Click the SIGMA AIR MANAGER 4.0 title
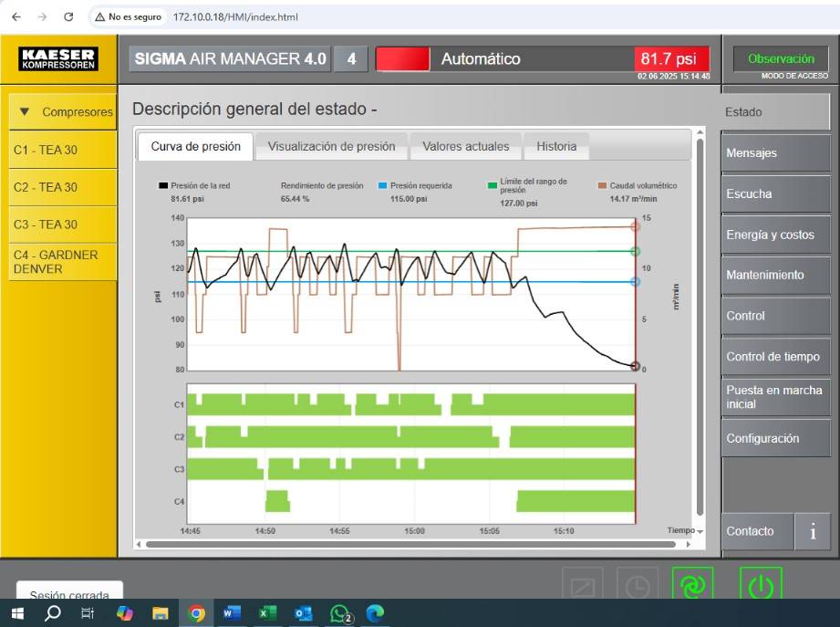This screenshot has height=627, width=840. coord(231,59)
